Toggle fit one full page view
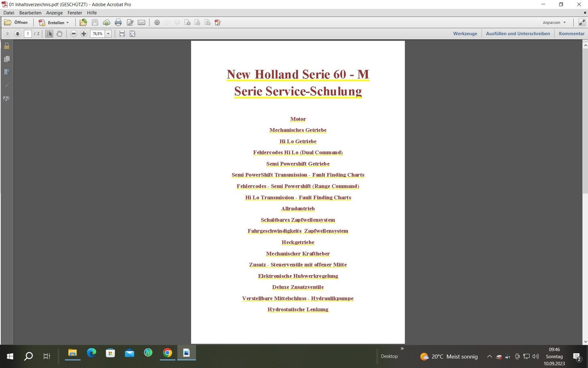Screen dimensions: 588x368 132,34
